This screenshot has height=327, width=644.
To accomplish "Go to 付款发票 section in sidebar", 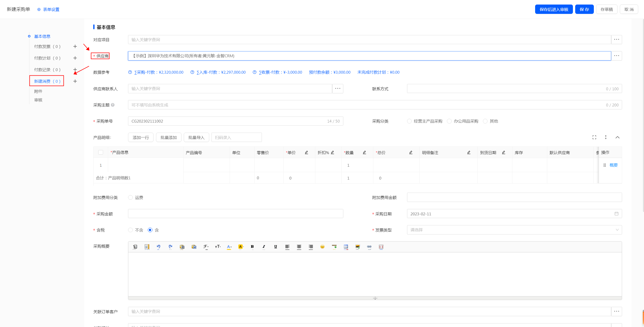I will [x=47, y=47].
